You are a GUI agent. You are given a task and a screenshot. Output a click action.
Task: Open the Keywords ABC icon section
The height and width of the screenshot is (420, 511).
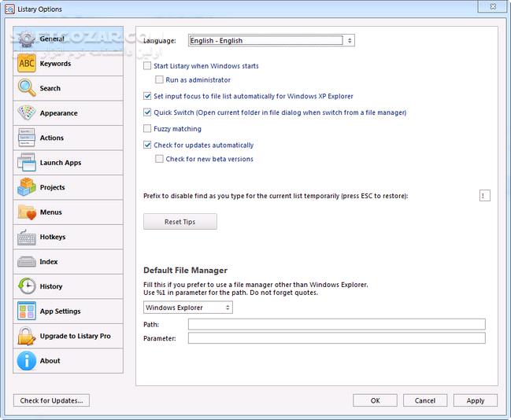(27, 63)
